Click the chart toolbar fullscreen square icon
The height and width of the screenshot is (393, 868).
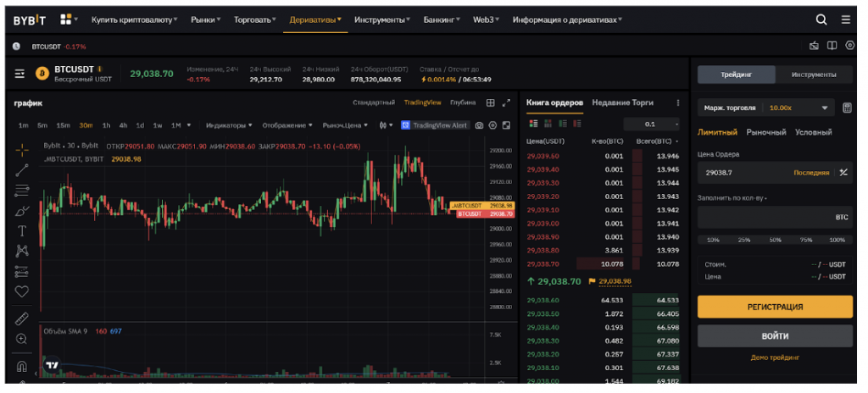[x=506, y=125]
